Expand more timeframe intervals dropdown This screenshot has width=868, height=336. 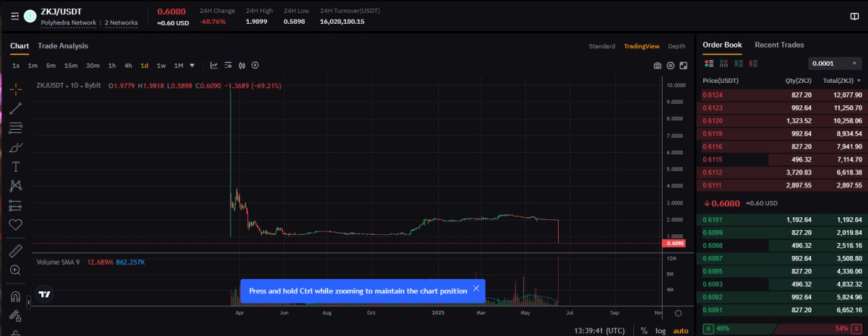coord(192,66)
